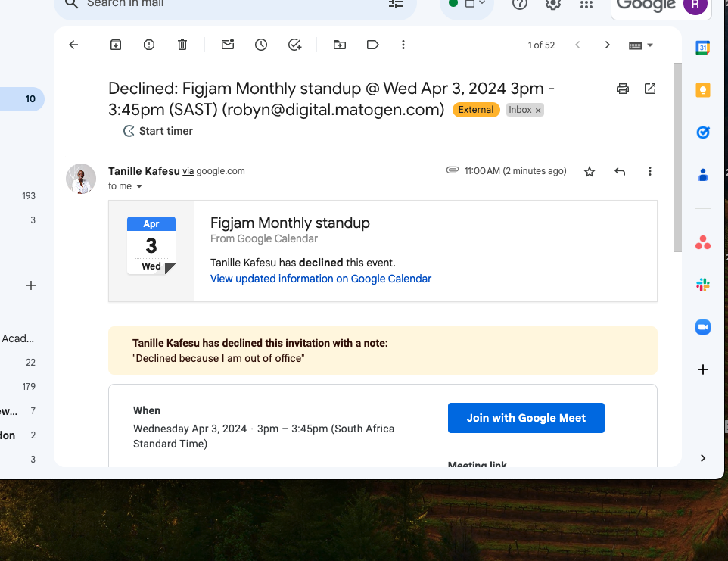Open Google Keep in side panel
The image size is (728, 561).
point(703,90)
